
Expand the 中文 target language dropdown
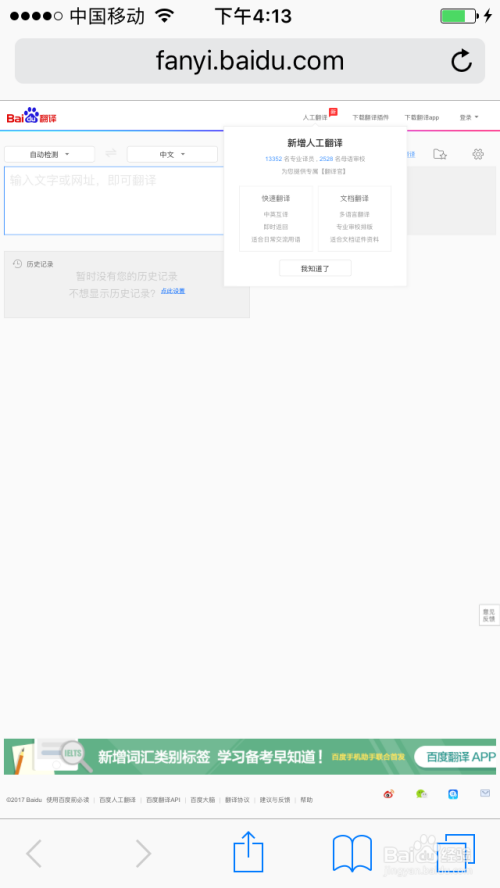tap(172, 154)
